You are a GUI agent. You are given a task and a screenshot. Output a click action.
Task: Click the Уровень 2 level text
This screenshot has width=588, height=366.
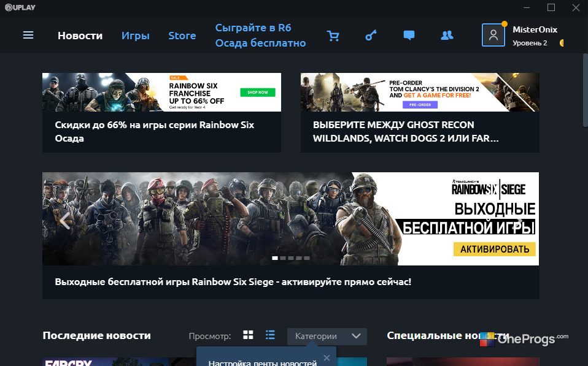click(x=530, y=43)
